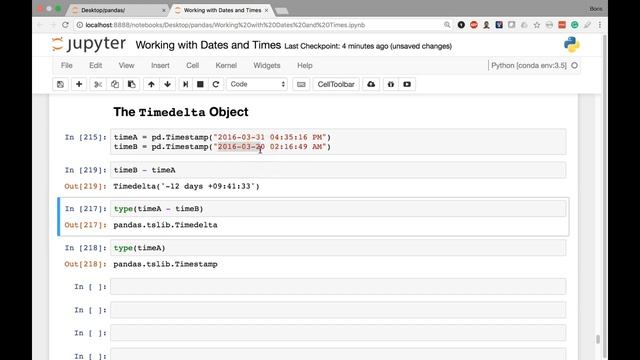Image resolution: width=640 pixels, height=360 pixels.
Task: Click the video camera toolbar icon
Action: point(407,84)
